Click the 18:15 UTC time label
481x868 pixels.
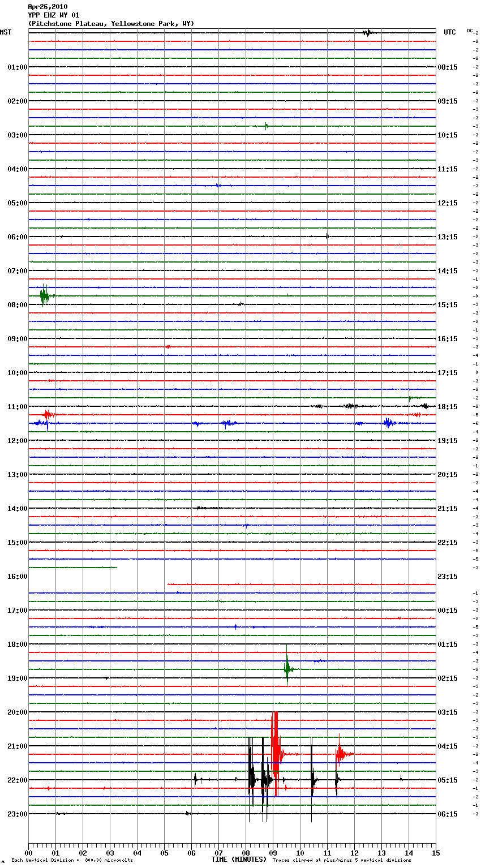(448, 407)
